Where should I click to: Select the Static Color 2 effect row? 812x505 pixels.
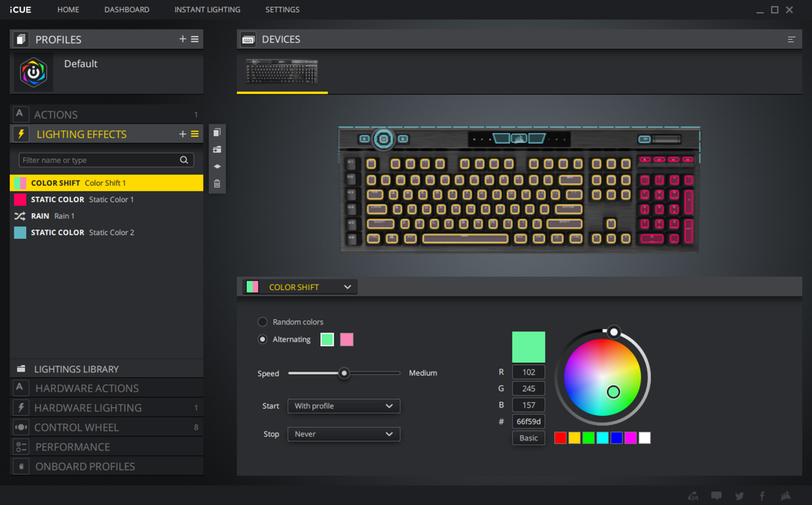[x=106, y=233]
